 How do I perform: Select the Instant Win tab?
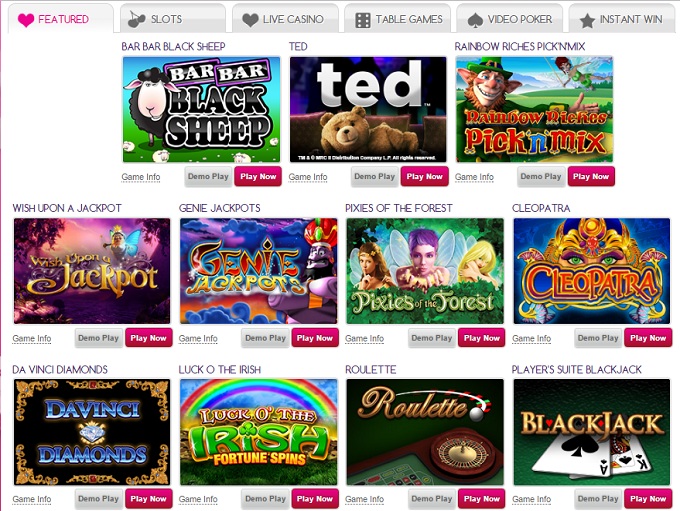click(623, 19)
